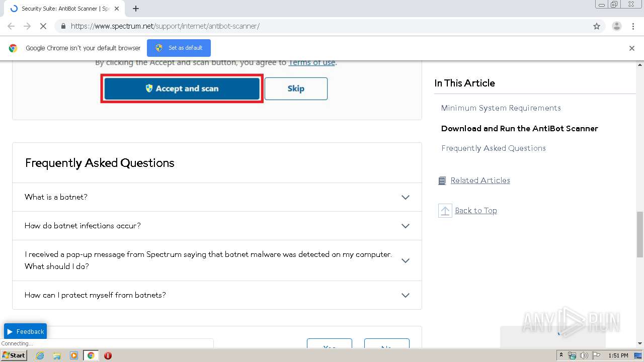Click the In This Article heading
Image resolution: width=644 pixels, height=362 pixels.
coord(465,83)
